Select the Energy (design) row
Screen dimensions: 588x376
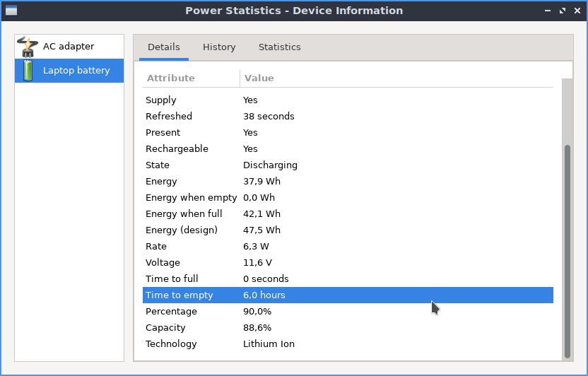pyautogui.click(x=348, y=230)
